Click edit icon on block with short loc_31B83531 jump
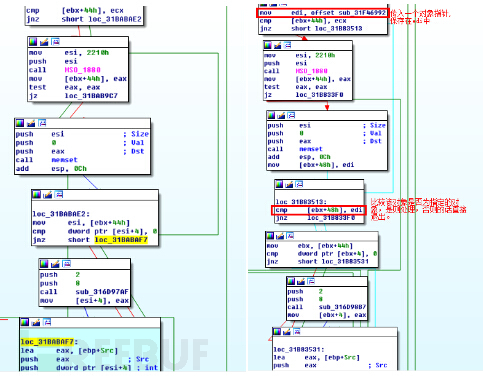 pyautogui.click(x=280, y=236)
